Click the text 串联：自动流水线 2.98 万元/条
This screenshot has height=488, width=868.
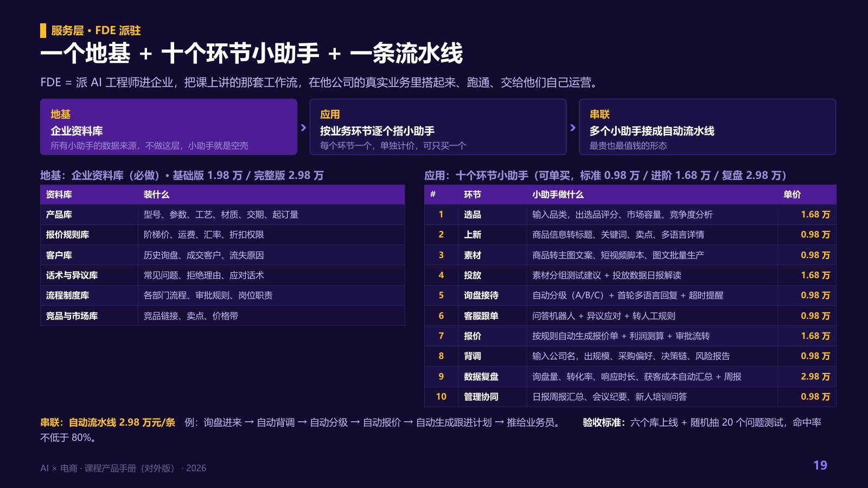(107, 422)
